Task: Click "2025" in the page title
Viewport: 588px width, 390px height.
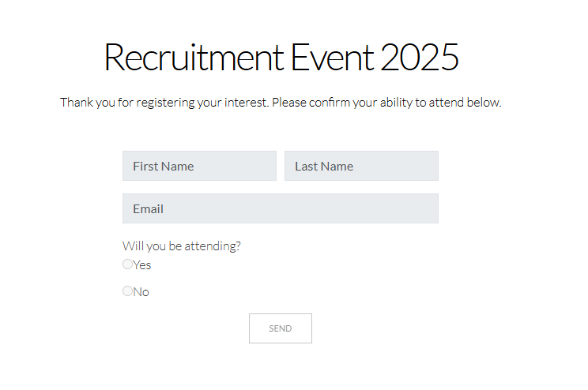Action: [420, 58]
